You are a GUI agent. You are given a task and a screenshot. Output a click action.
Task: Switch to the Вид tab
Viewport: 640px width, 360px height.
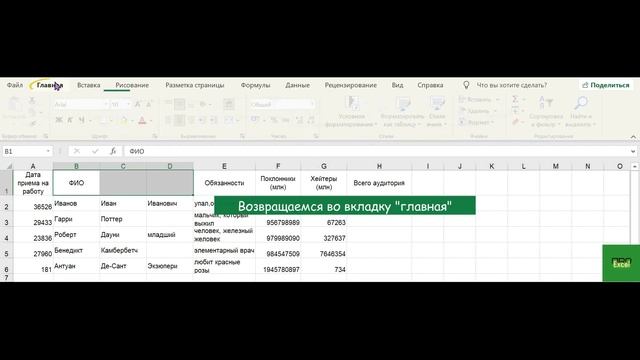tap(398, 85)
